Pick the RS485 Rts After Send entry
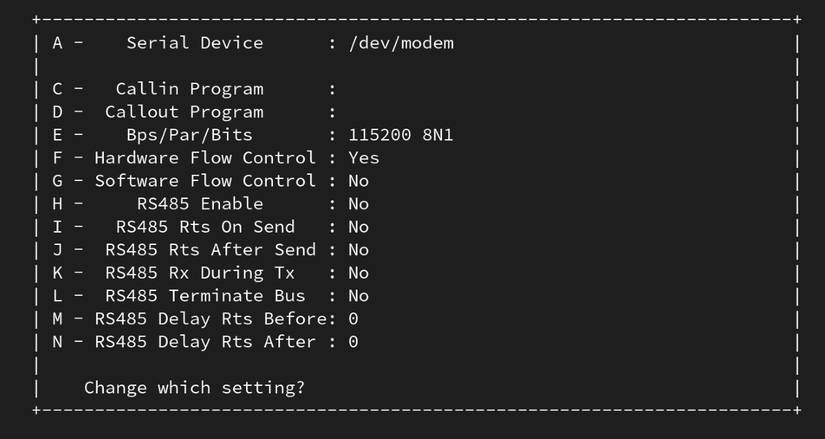 coord(210,250)
